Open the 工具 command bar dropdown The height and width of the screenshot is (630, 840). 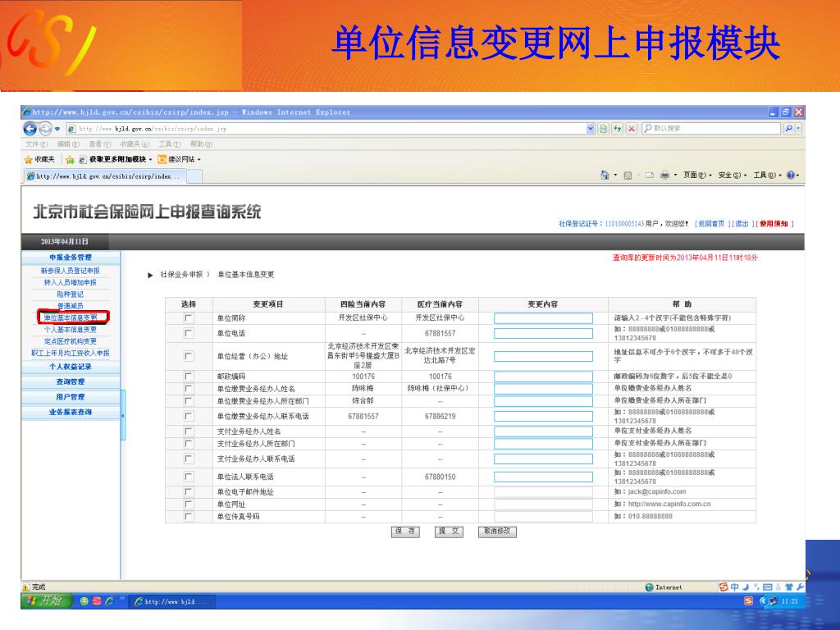click(767, 176)
